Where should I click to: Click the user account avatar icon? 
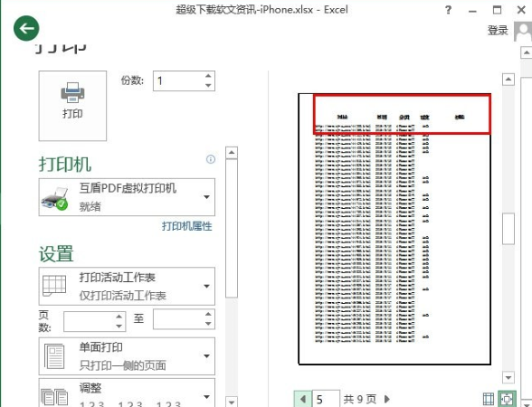[x=523, y=31]
